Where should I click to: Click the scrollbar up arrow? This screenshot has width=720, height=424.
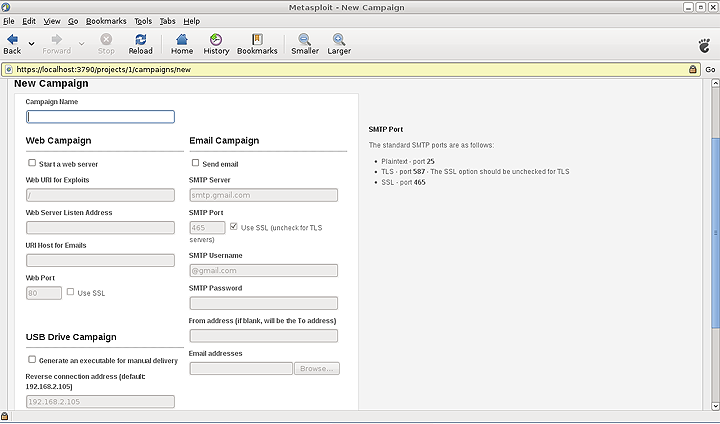715,83
